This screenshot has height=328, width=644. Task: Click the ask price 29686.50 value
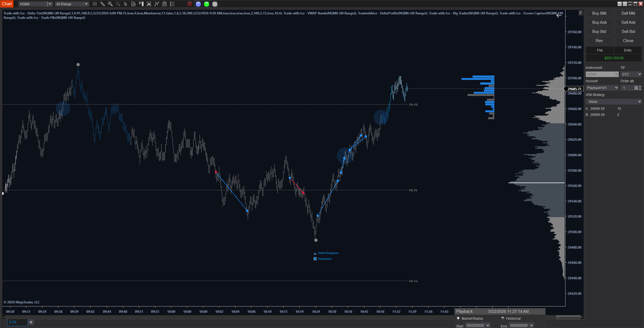(x=597, y=109)
